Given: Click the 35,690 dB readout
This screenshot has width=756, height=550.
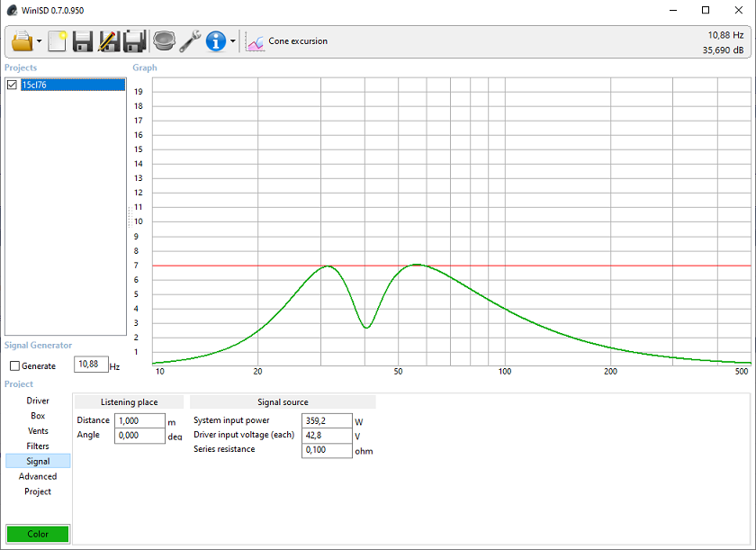Looking at the screenshot, I should tap(723, 50).
